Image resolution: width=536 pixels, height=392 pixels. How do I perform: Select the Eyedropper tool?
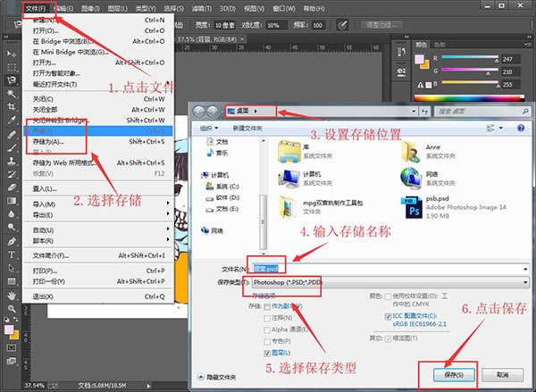coord(12,120)
